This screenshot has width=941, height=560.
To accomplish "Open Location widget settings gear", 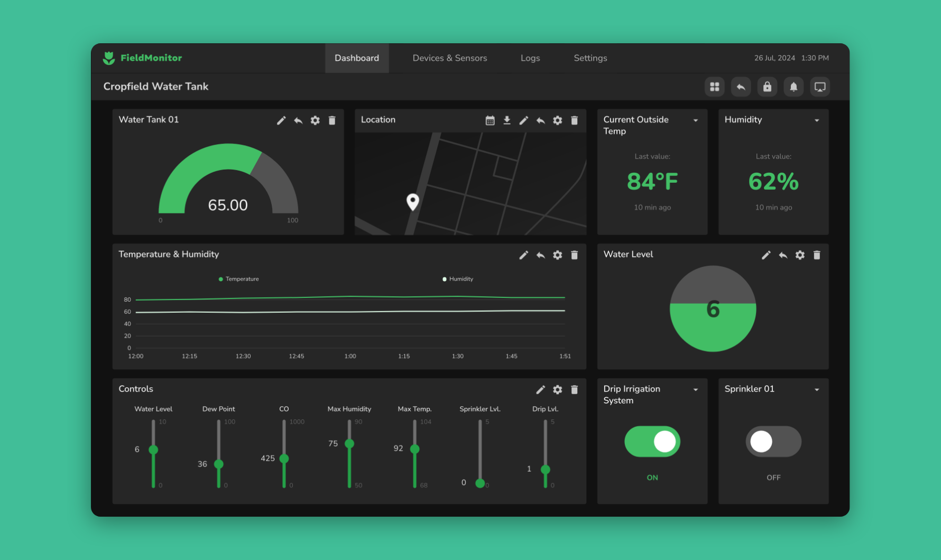I will pos(558,120).
